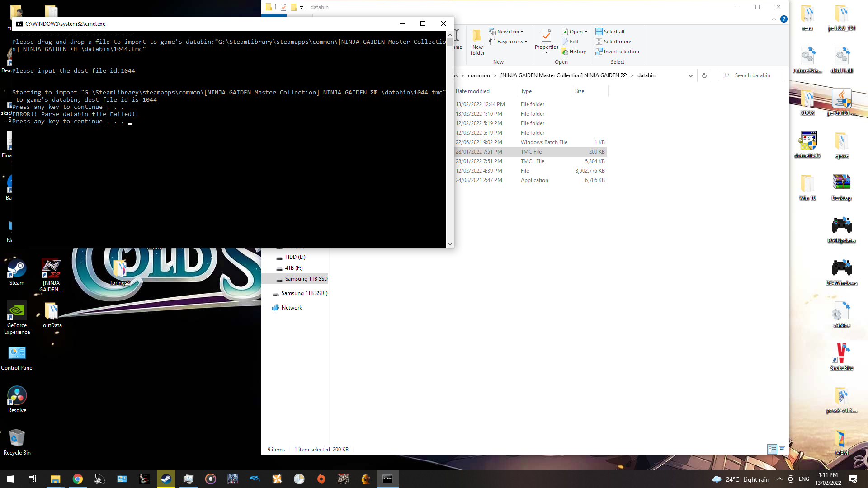Select the x360ce desktop icon
The width and height of the screenshot is (868, 488).
(841, 314)
